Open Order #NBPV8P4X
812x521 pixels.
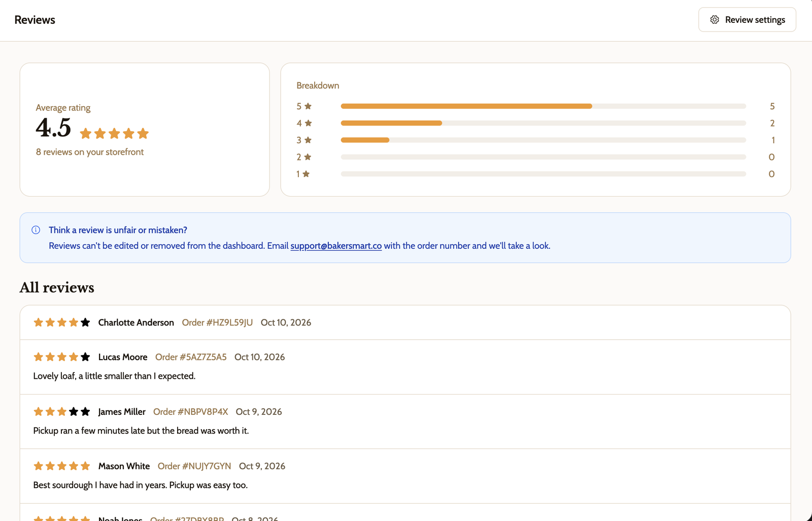191,412
